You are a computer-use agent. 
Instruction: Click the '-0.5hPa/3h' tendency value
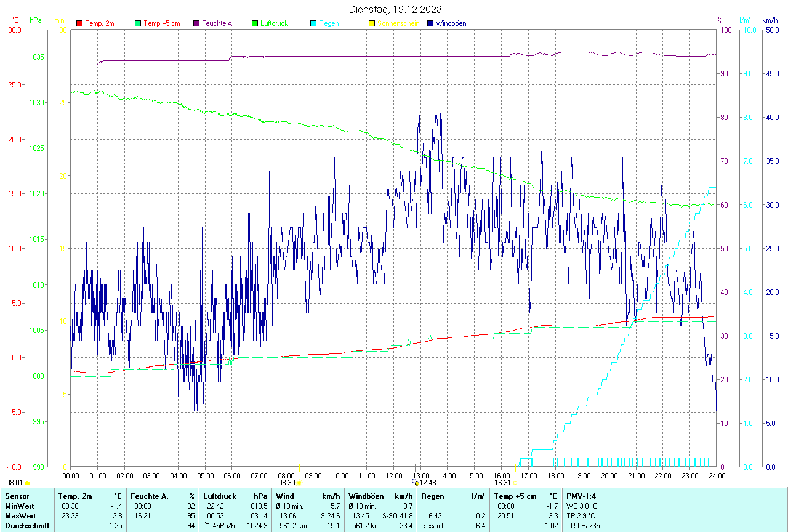[x=584, y=526]
